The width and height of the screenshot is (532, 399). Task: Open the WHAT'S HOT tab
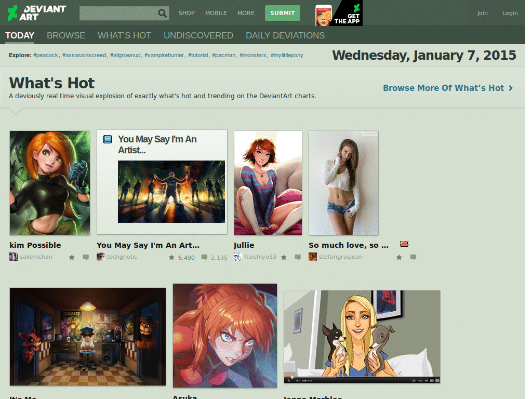pyautogui.click(x=125, y=35)
